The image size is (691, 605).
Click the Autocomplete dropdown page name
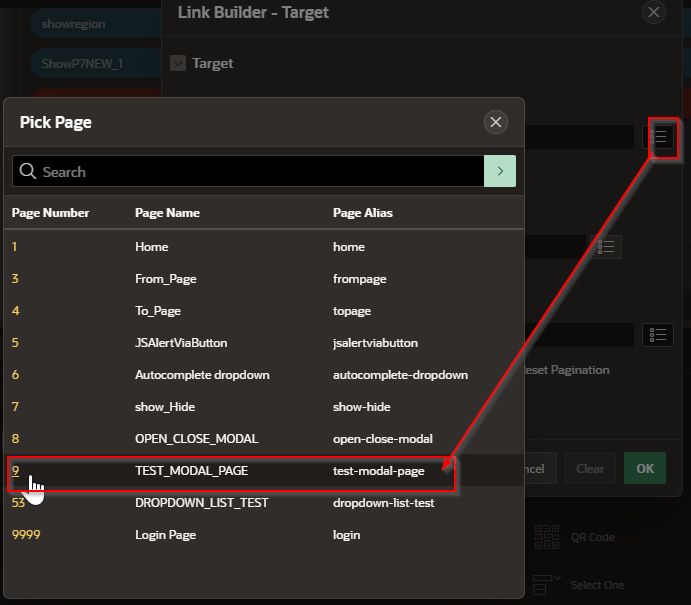[202, 375]
